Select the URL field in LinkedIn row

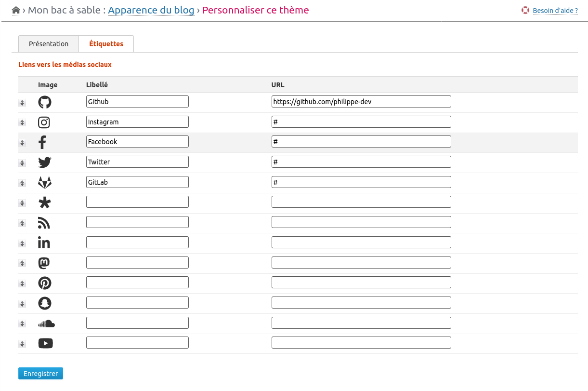[361, 243]
